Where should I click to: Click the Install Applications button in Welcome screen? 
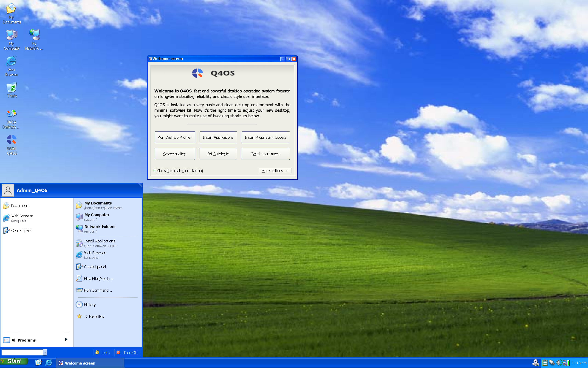pos(218,137)
